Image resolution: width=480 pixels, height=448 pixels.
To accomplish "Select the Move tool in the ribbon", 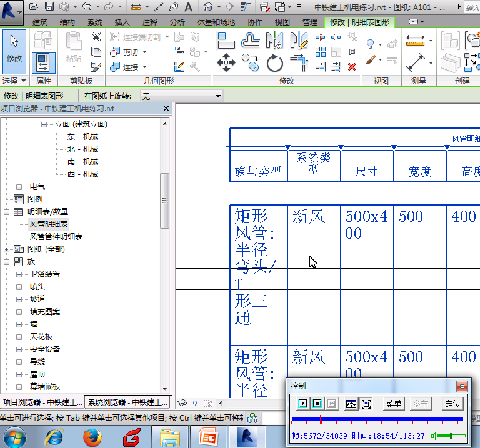I will 226,62.
